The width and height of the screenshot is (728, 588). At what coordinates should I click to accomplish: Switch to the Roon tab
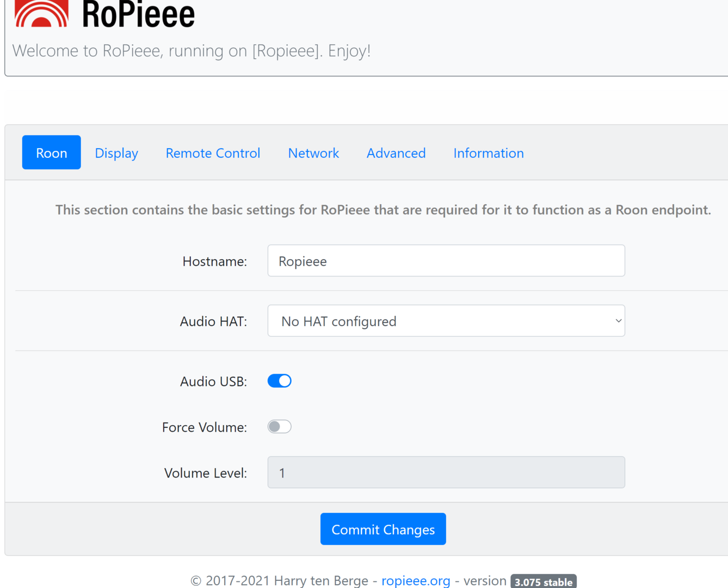[51, 152]
